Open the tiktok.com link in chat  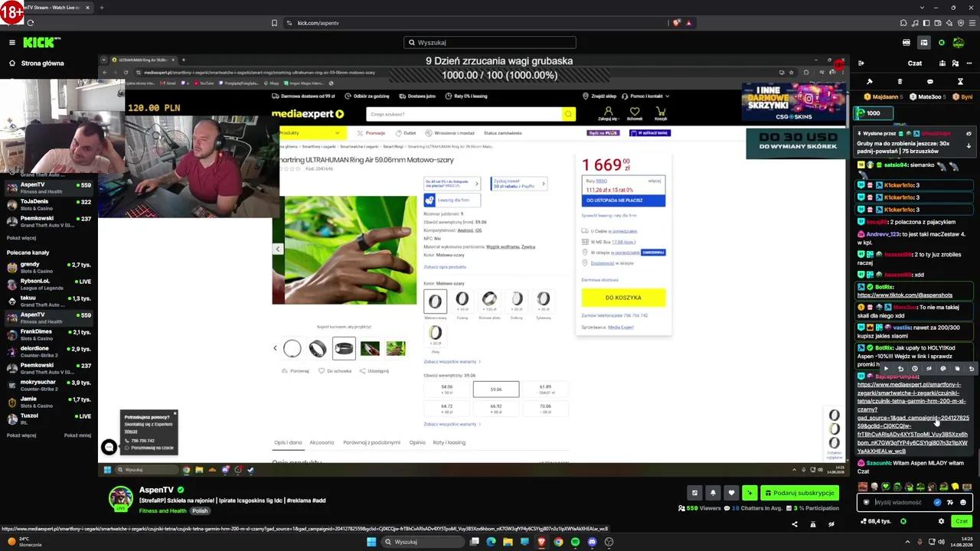point(905,295)
